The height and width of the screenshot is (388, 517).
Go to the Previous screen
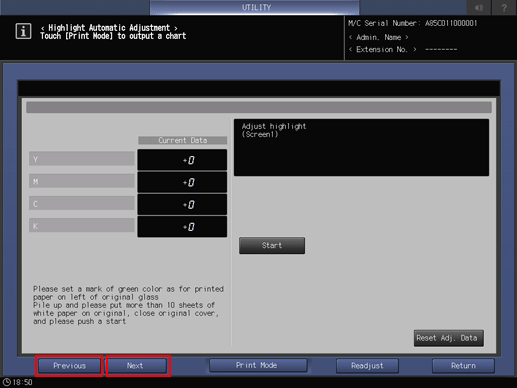tap(69, 366)
